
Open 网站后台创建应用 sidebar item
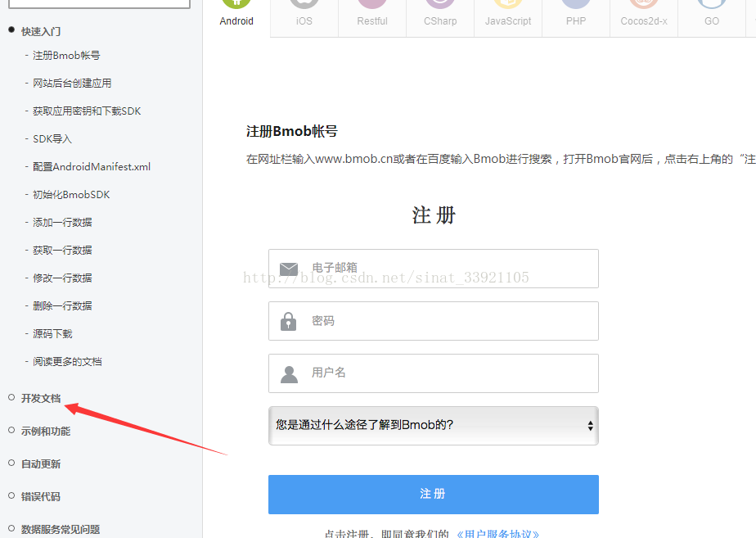point(72,83)
